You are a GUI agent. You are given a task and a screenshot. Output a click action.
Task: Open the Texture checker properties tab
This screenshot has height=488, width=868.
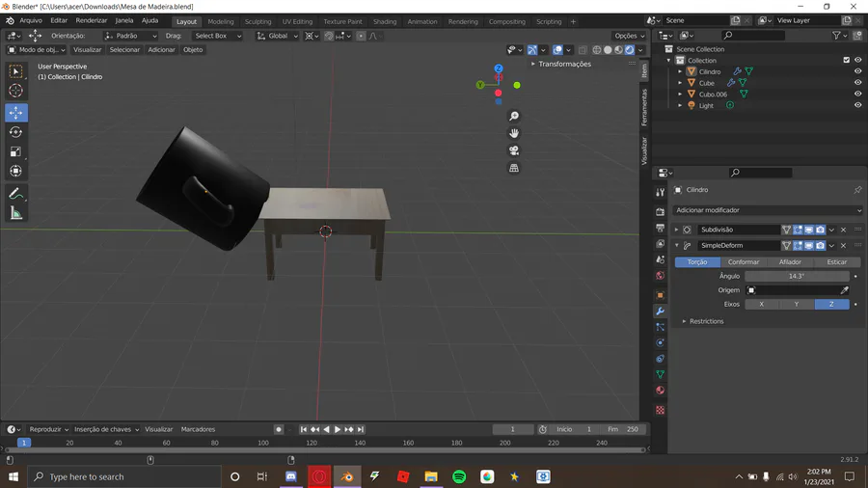click(660, 411)
